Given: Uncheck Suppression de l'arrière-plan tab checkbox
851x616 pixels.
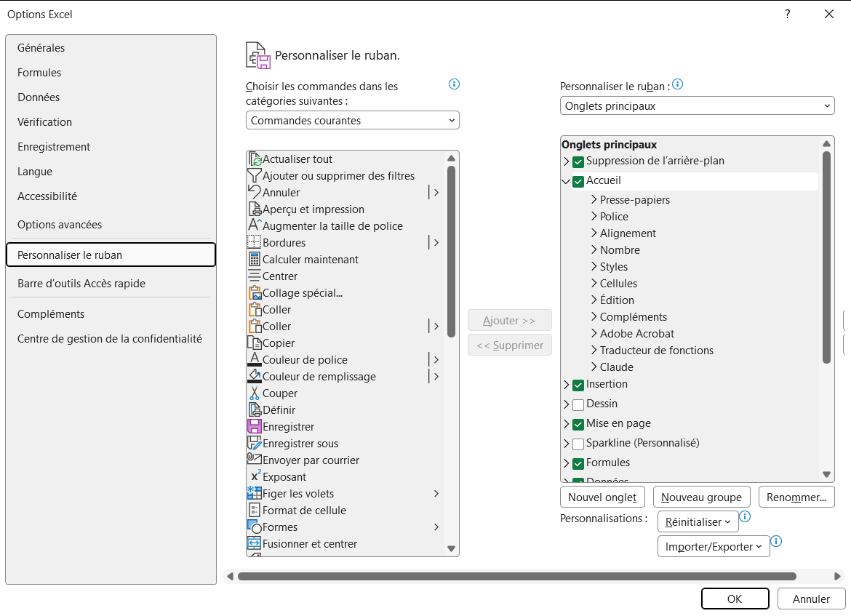Looking at the screenshot, I should 578,161.
